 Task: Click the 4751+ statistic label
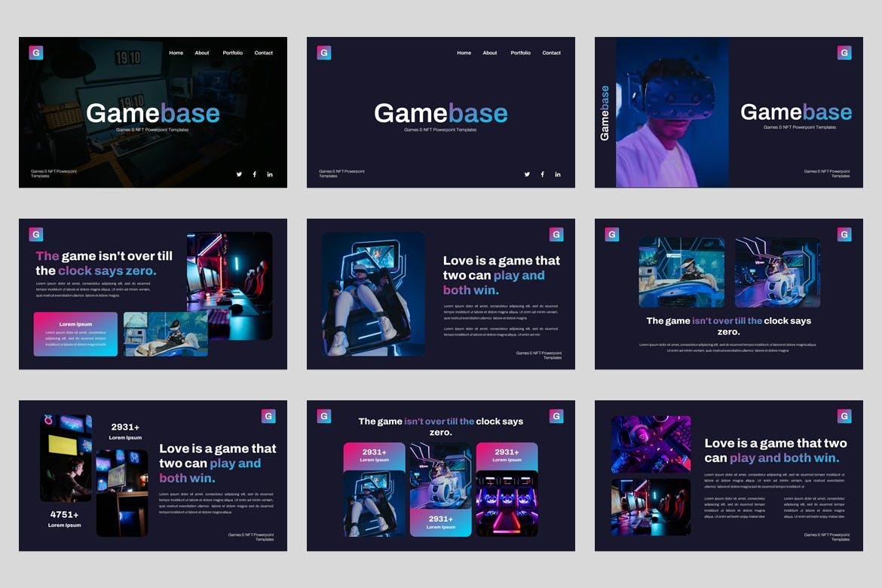click(65, 515)
